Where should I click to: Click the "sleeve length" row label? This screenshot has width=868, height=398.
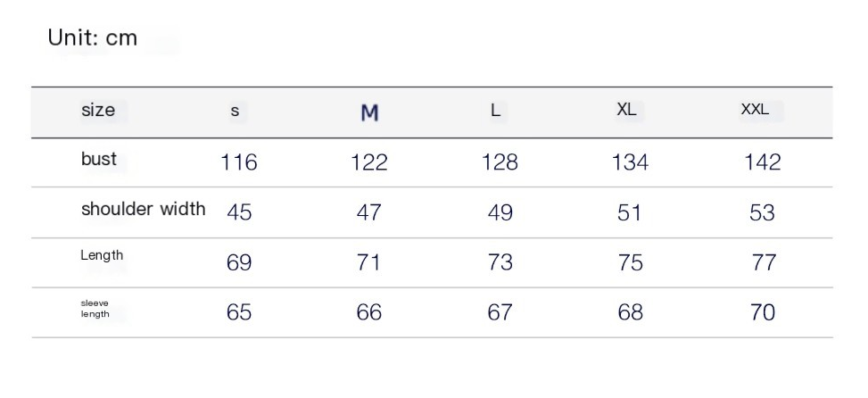pos(95,309)
